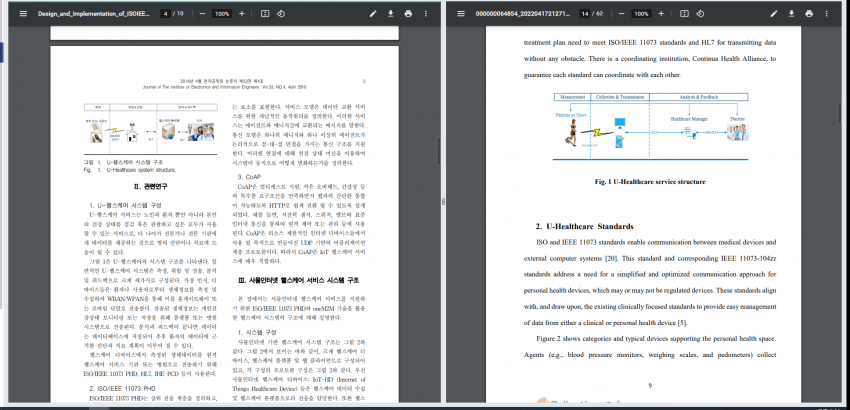Screen dimensions: 850x410
Task: Click the '/ 10' total page count in left toolbar
Action: pos(178,14)
